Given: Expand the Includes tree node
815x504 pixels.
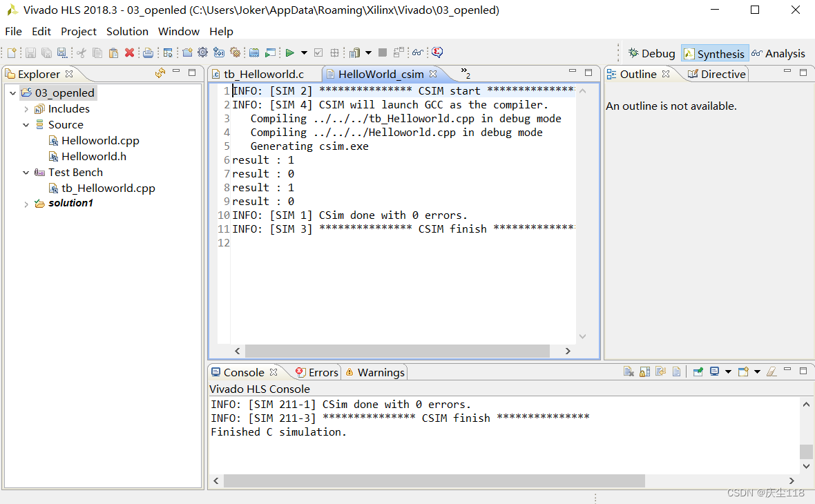Looking at the screenshot, I should pyautogui.click(x=26, y=109).
